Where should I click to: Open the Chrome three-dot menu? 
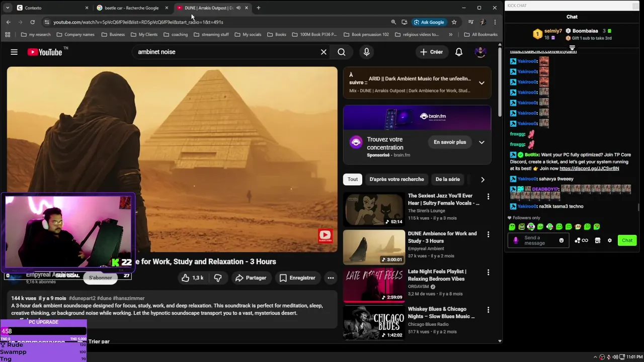[495, 22]
